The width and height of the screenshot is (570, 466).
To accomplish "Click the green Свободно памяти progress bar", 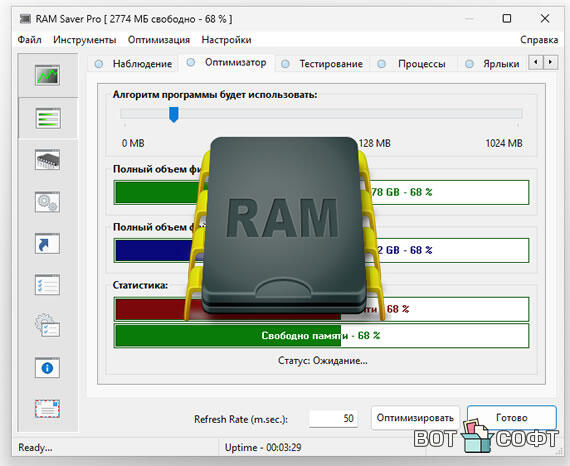I will [321, 336].
